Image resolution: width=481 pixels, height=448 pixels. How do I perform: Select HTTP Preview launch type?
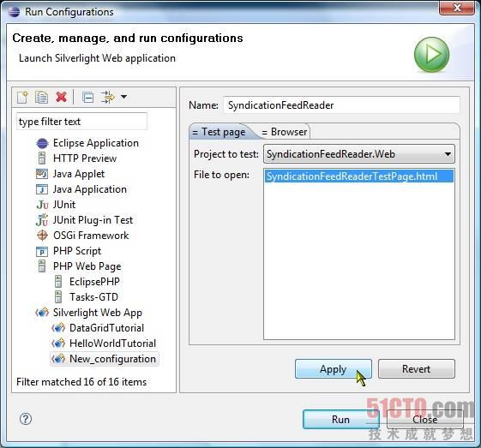pyautogui.click(x=85, y=158)
